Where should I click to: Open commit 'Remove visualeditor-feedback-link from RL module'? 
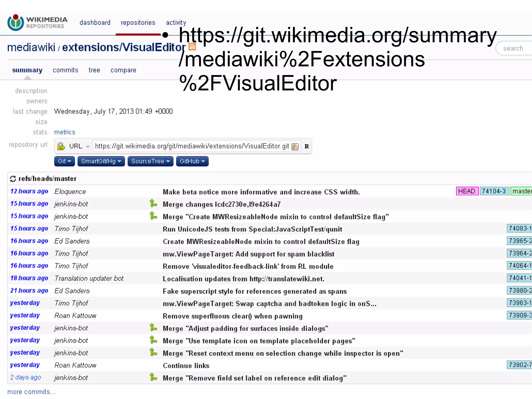248,266
